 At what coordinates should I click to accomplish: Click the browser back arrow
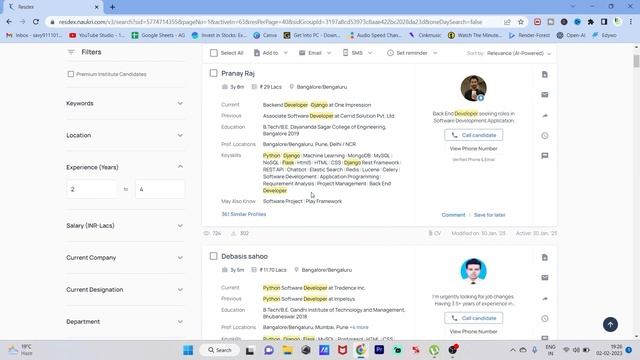point(9,22)
